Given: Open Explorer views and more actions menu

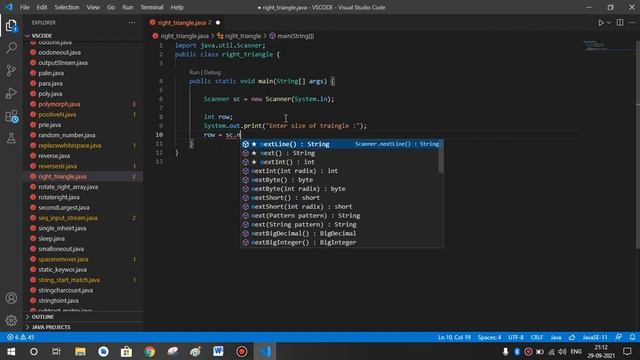Looking at the screenshot, I should 132,23.
